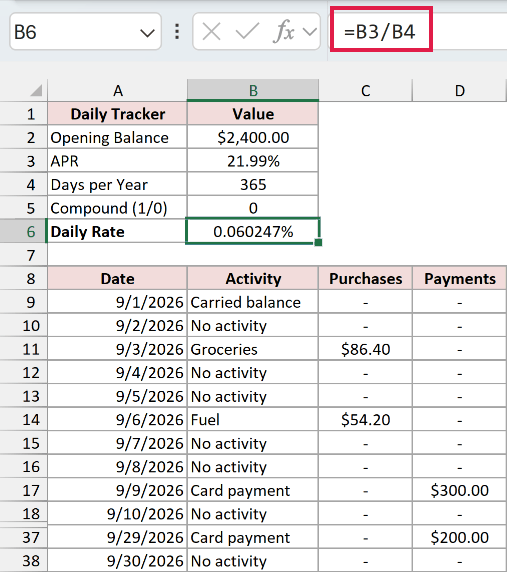Select column C header
The width and height of the screenshot is (507, 572).
[x=365, y=90]
